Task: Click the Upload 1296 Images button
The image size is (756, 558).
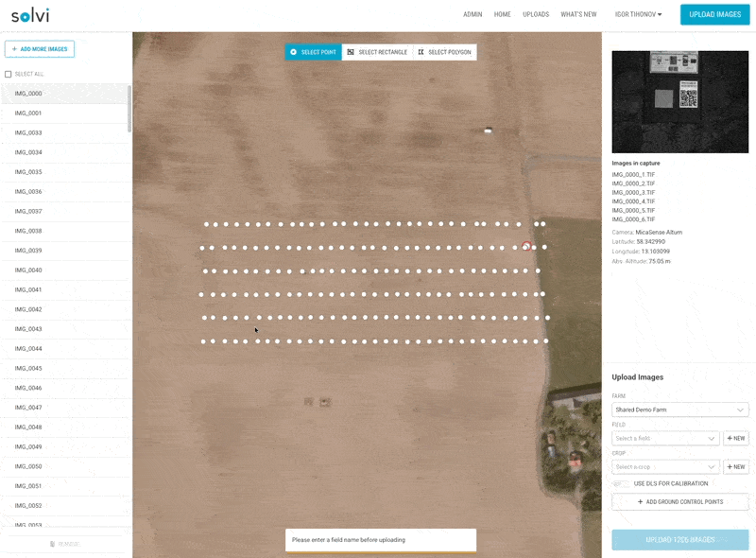Action: tap(679, 540)
